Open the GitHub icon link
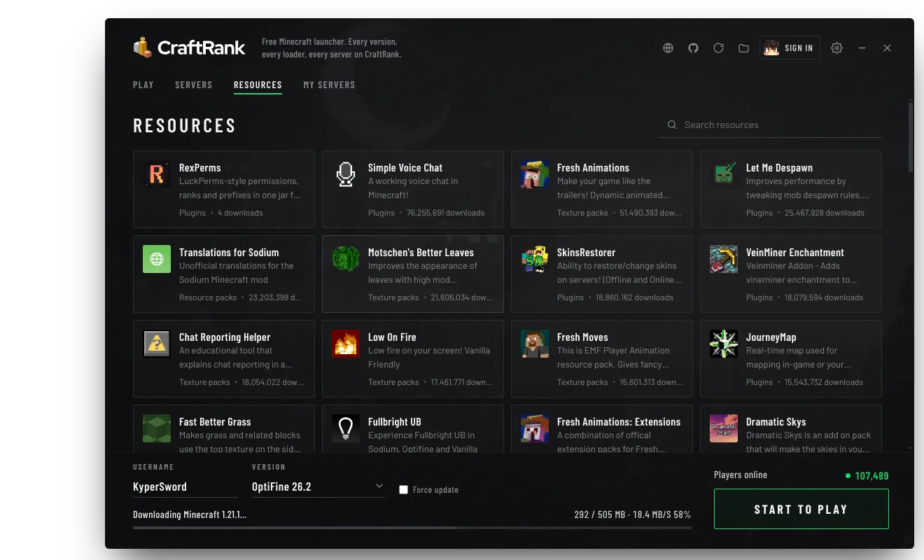 coord(694,48)
